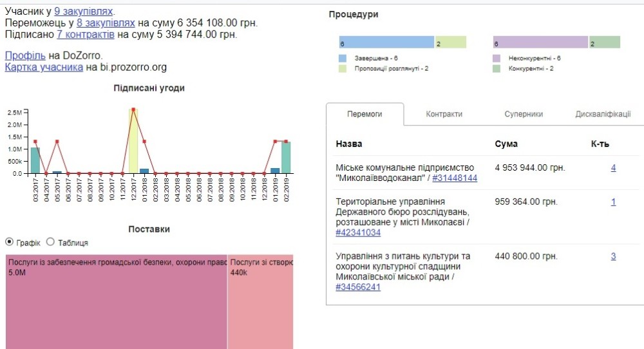This screenshot has width=644, height=349.
Task: Open the Картка учасника link
Action: click(x=44, y=67)
